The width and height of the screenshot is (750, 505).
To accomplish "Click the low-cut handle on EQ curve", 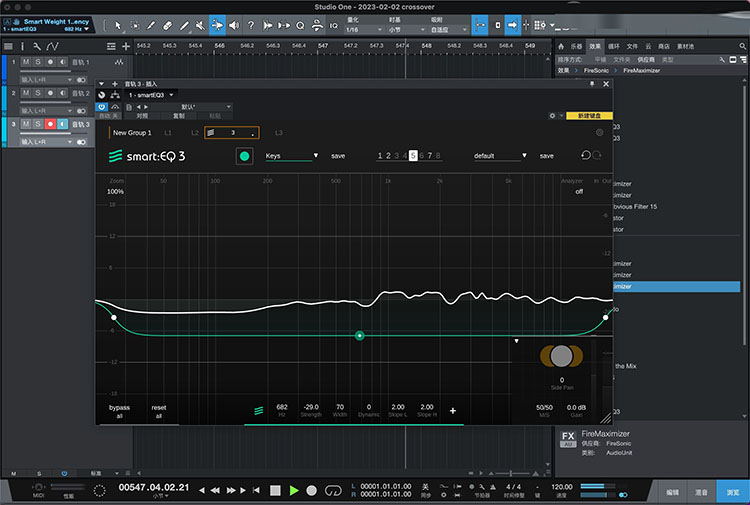I will 114,318.
